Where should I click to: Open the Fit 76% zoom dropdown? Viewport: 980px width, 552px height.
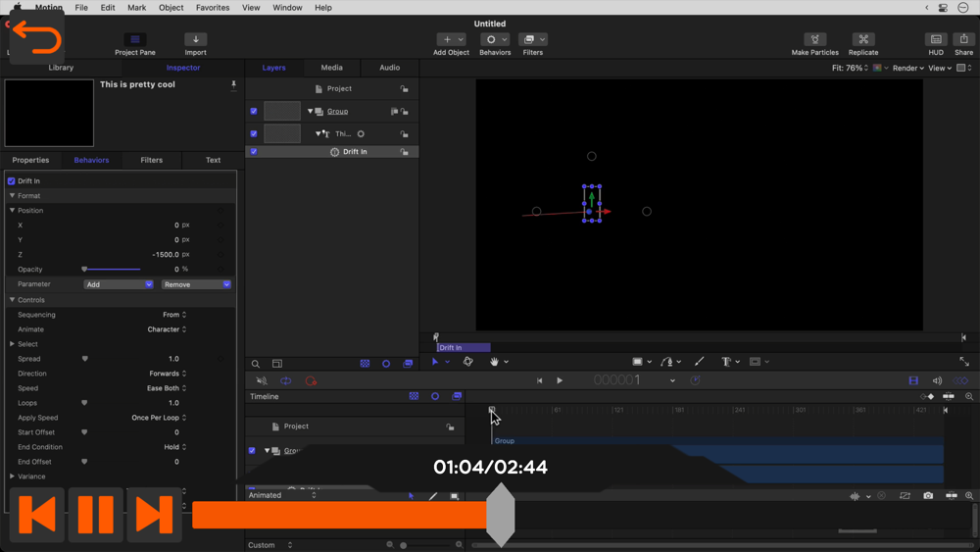(850, 68)
